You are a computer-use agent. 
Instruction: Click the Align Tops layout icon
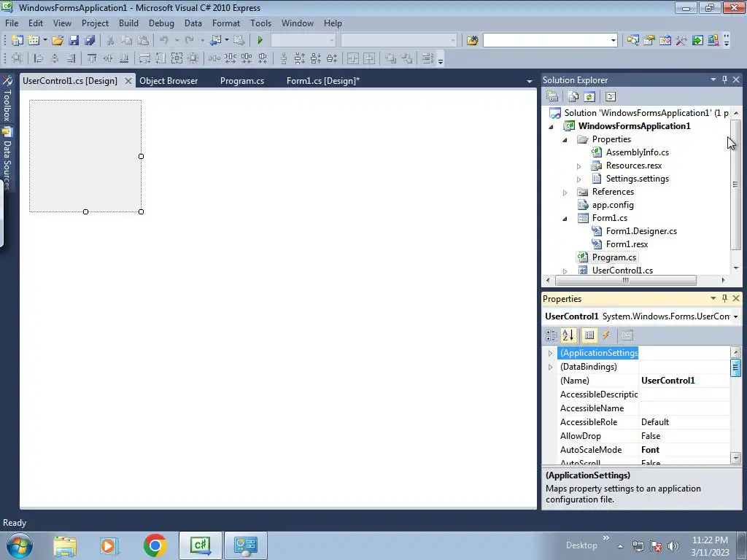[x=91, y=58]
